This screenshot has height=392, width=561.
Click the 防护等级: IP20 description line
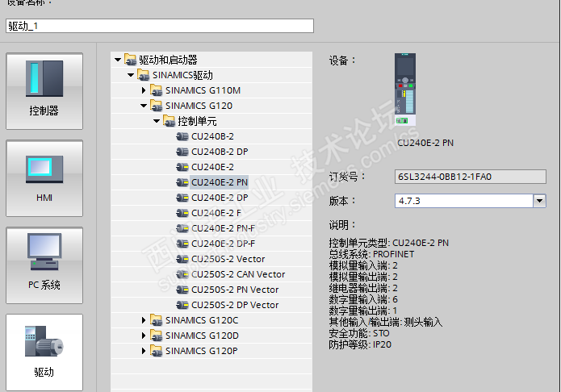360,344
